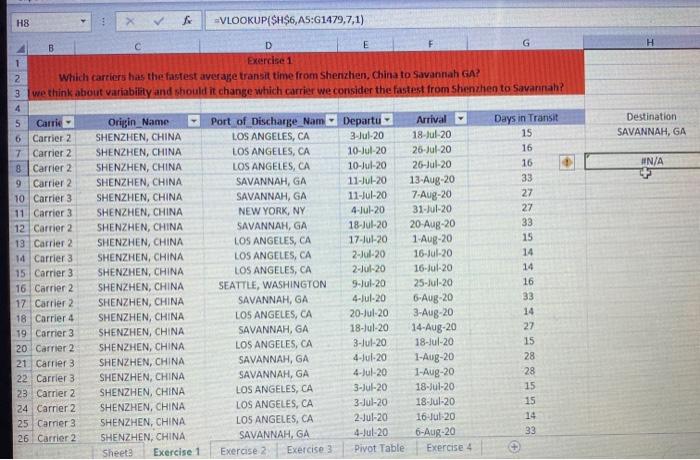Select row header 12
Image resolution: width=700 pixels, height=460 pixels.
point(20,228)
